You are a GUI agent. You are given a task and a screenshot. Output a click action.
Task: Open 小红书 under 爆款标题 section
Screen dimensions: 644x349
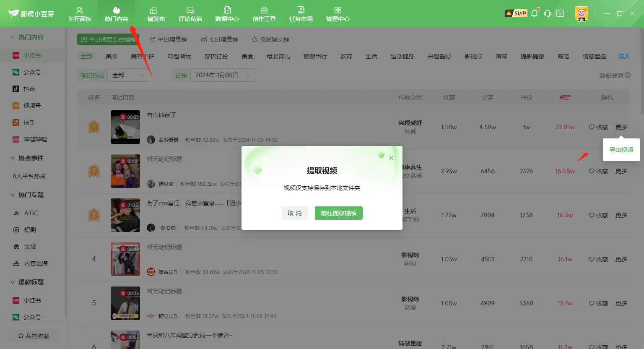[33, 300]
